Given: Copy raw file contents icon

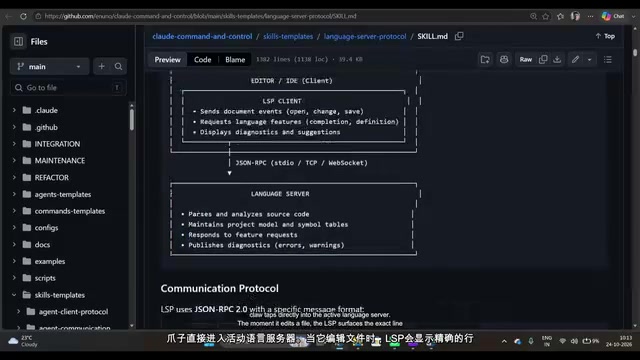Looking at the screenshot, I should click(543, 60).
